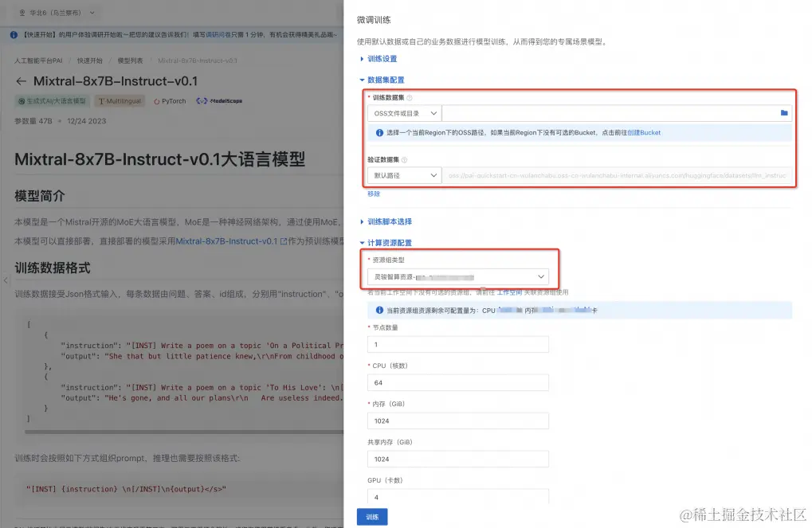Click the location pin icon for region 华北6
Screen dimensions: 812x528
point(22,13)
